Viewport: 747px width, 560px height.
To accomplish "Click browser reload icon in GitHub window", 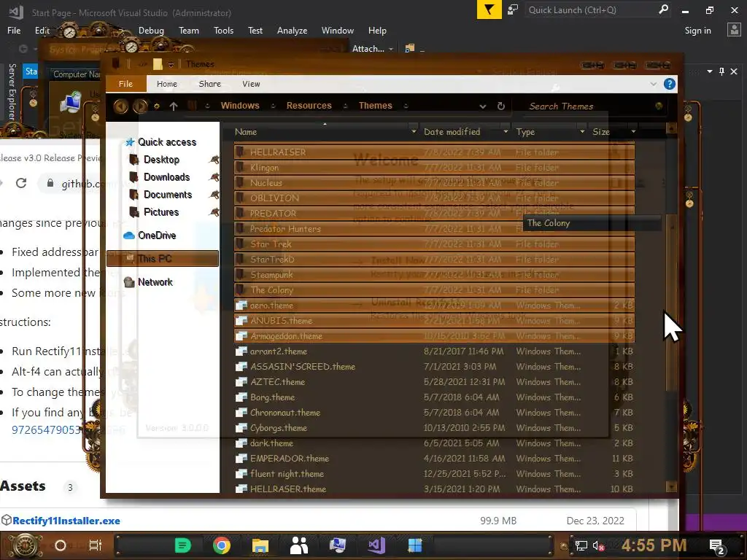I will pyautogui.click(x=21, y=183).
